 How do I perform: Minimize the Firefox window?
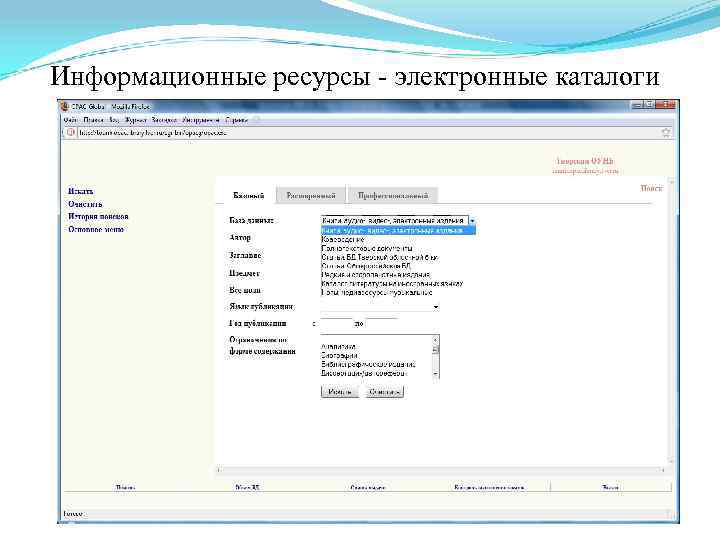636,105
